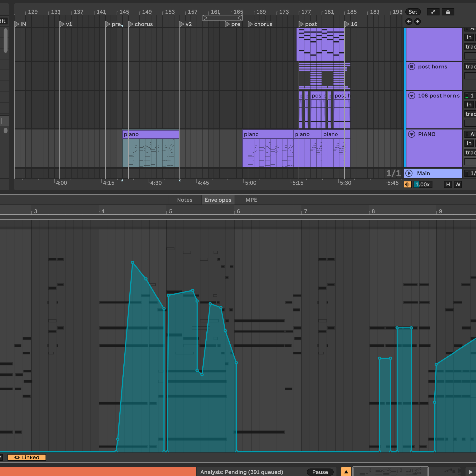This screenshot has height=476, width=476.
Task: Click the lock envelopes icon
Action: [448, 12]
